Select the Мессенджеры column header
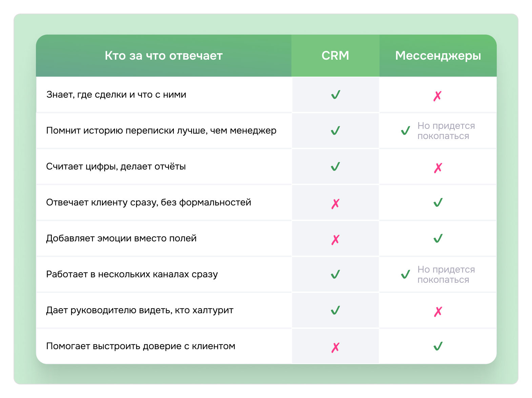This screenshot has height=398, width=532. tap(438, 56)
